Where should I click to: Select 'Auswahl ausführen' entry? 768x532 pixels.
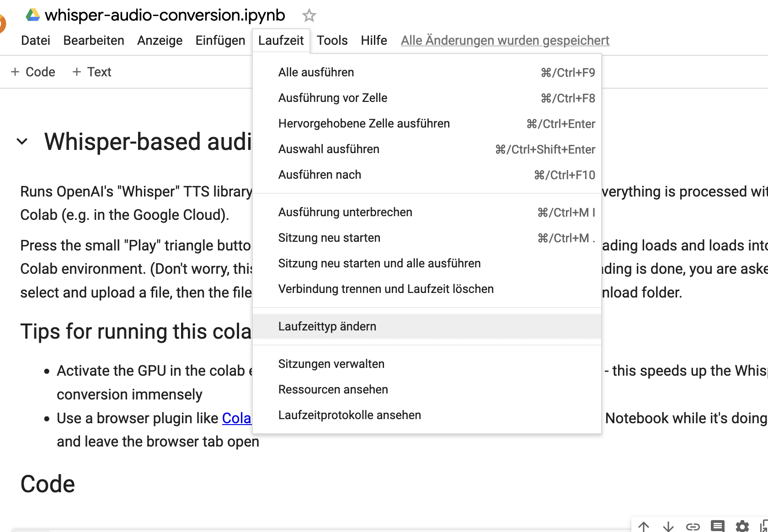tap(427, 149)
